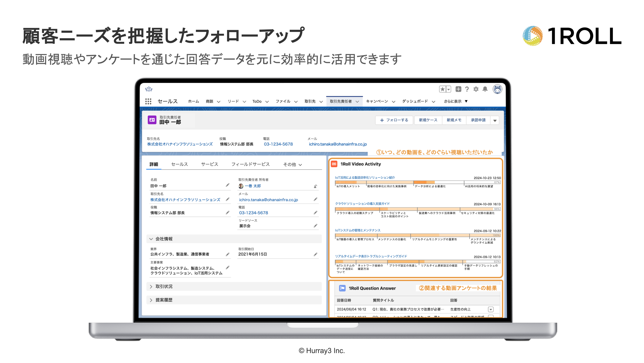Open the キャンペーン navigation tab
This screenshot has width=644, height=363.
[x=377, y=101]
